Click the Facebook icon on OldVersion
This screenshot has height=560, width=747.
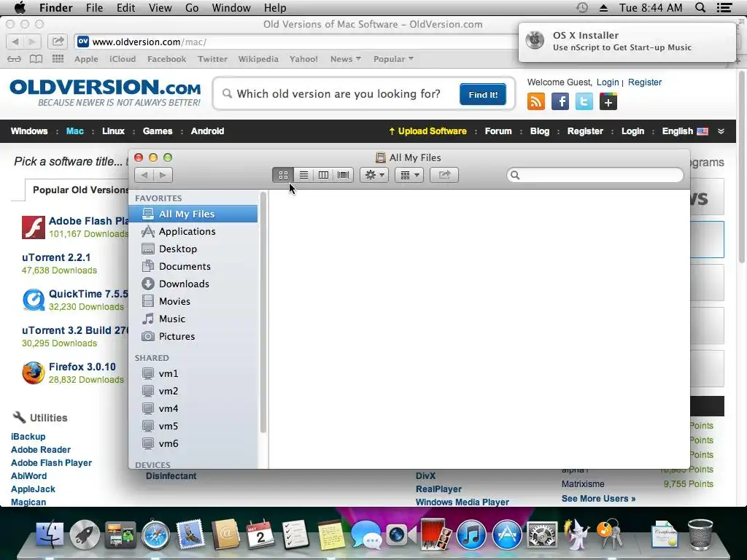(560, 101)
